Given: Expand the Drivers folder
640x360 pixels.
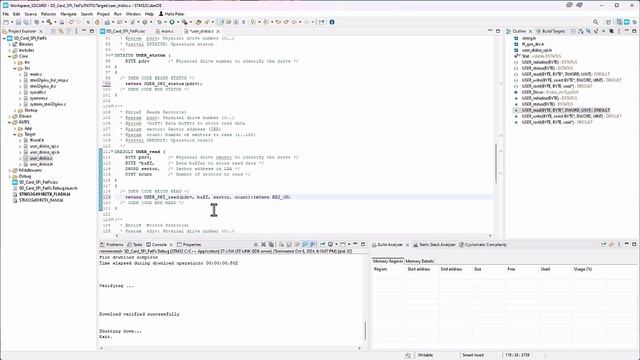Looking at the screenshot, I should [9, 116].
